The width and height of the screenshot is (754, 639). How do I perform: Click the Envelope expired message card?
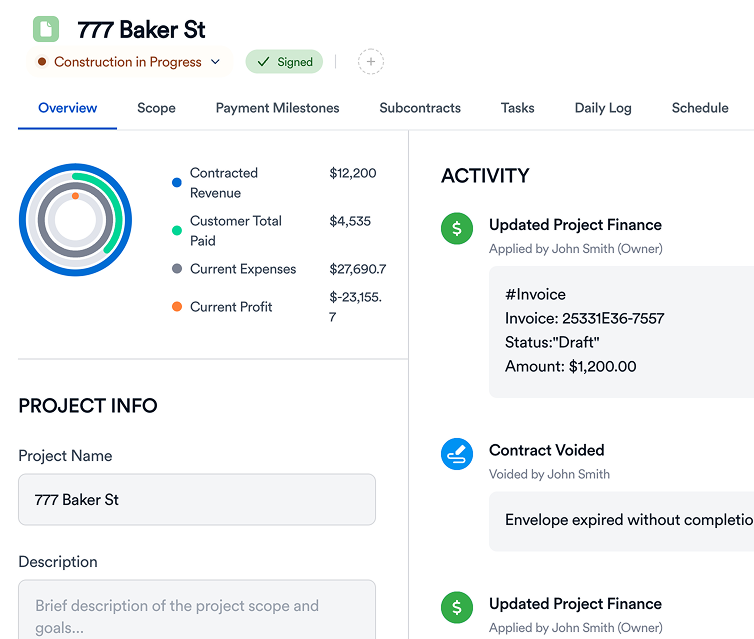(621, 521)
